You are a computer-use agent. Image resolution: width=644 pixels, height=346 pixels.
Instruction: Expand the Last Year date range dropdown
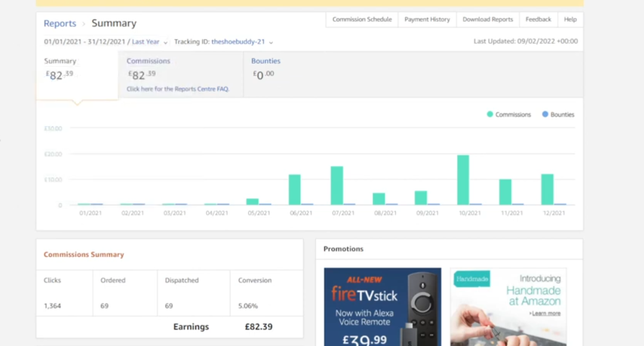pos(150,42)
